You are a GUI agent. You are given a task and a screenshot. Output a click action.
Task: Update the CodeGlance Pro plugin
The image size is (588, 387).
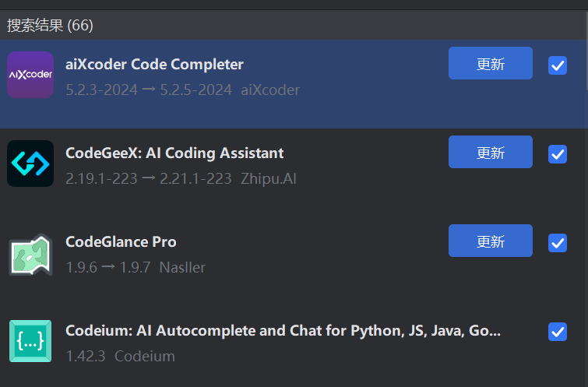491,241
